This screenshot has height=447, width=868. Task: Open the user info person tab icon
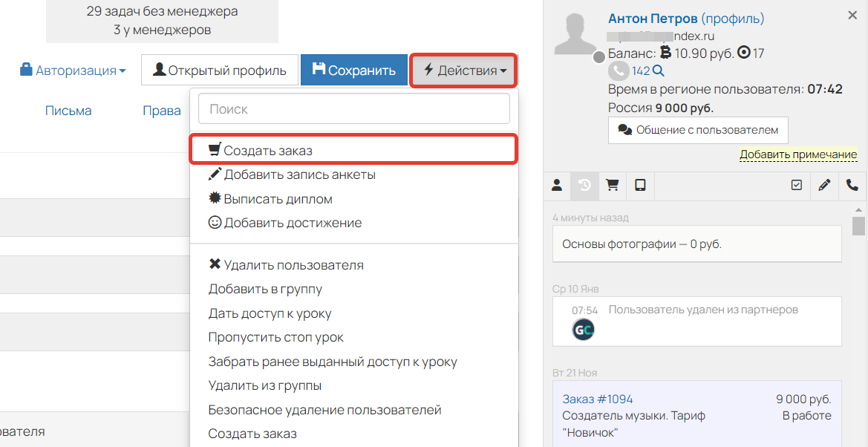point(557,186)
